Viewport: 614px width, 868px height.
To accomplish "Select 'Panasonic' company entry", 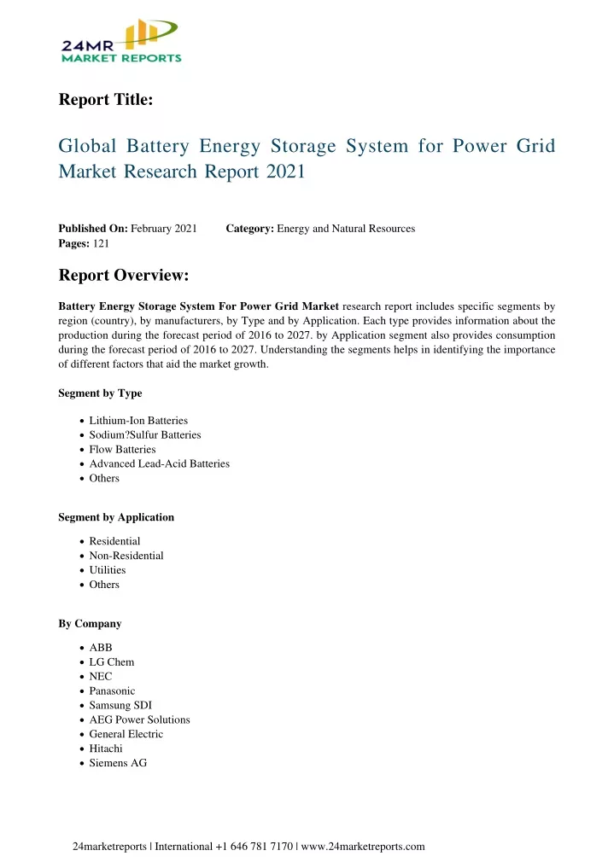I will (x=112, y=690).
